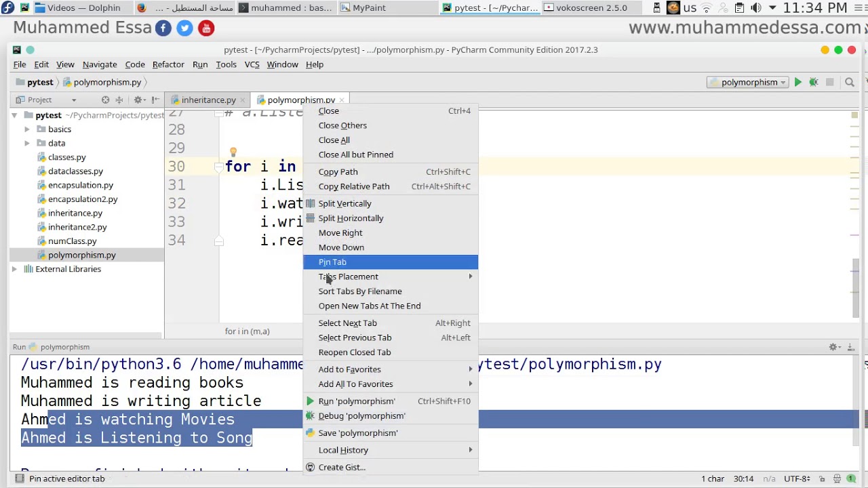The height and width of the screenshot is (488, 868).
Task: Choose Copy Path in context menu
Action: coord(391,172)
